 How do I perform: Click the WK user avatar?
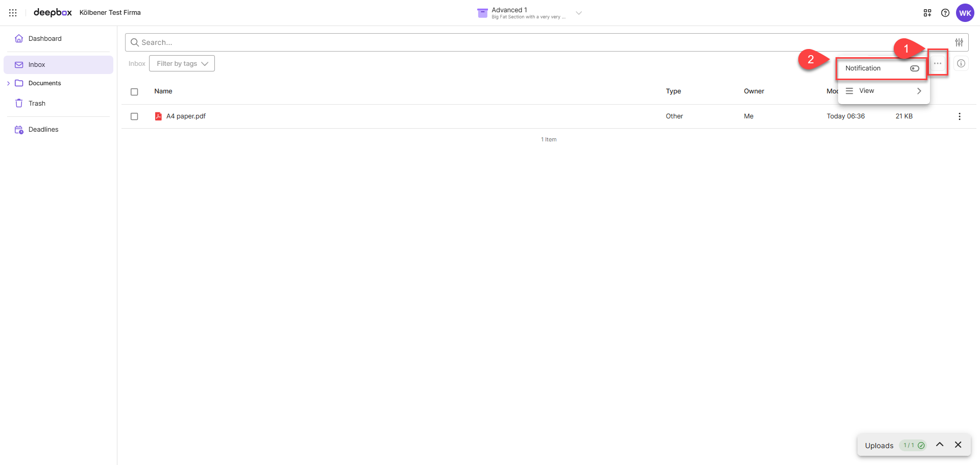pos(965,13)
